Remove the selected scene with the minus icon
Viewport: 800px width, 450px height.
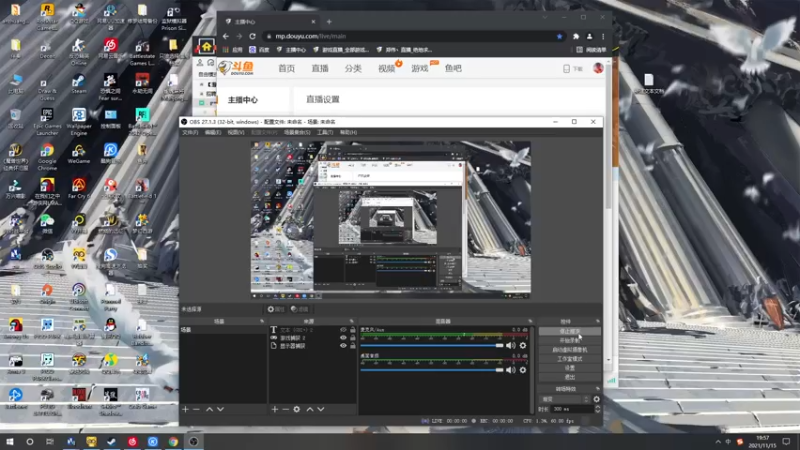196,409
